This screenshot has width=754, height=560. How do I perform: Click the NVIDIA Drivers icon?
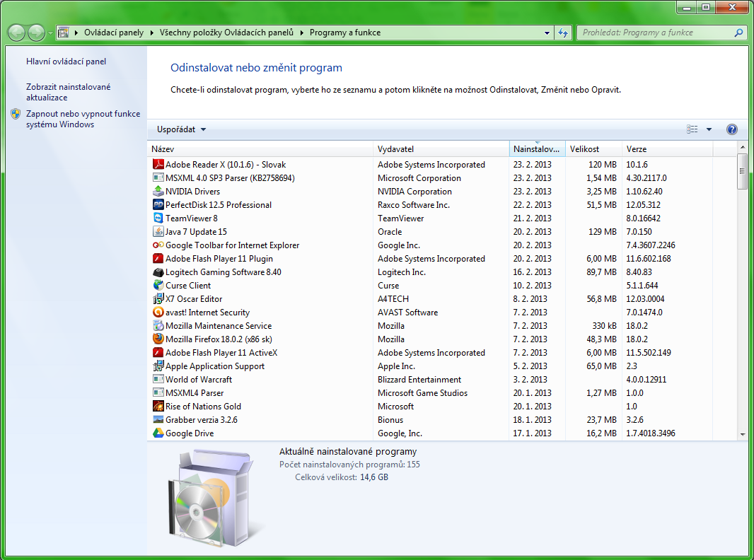(158, 192)
